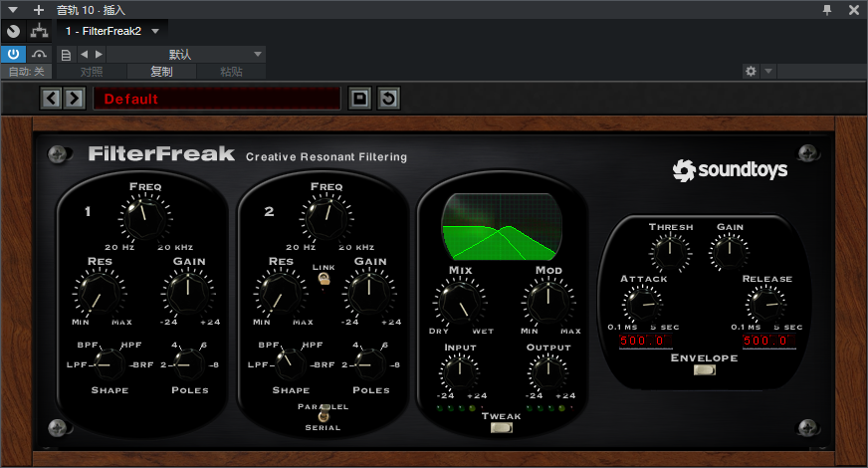Viewport: 868px width, 468px height.
Task: Click the revert preset circular arrow icon
Action: point(388,99)
